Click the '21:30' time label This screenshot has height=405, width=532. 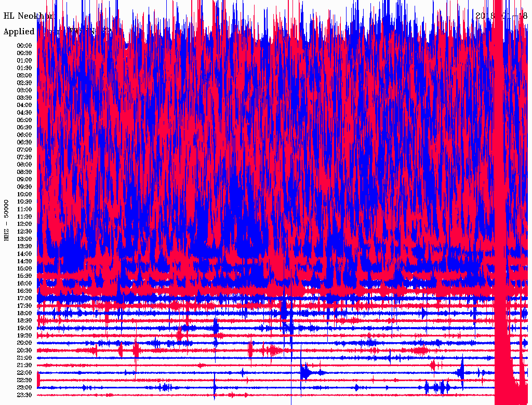[x=24, y=366]
